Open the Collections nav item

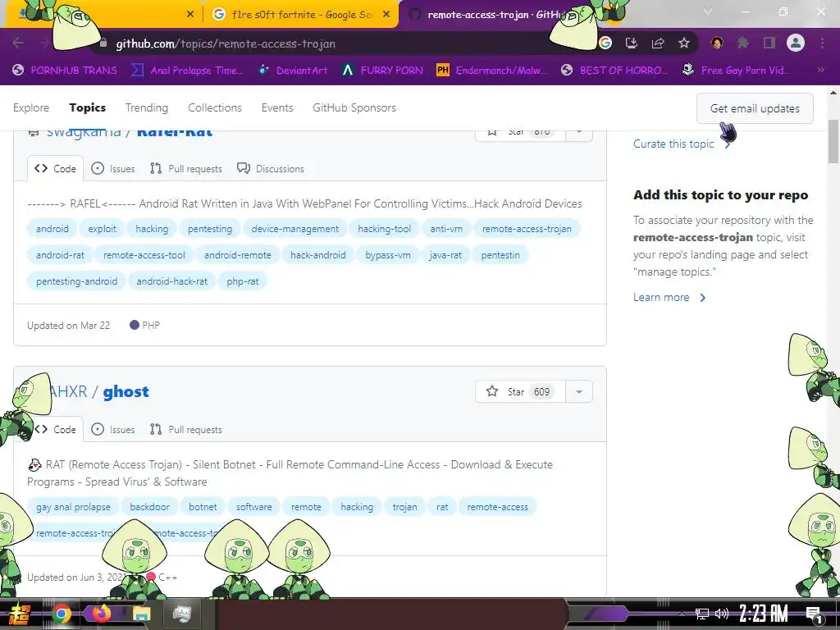215,107
